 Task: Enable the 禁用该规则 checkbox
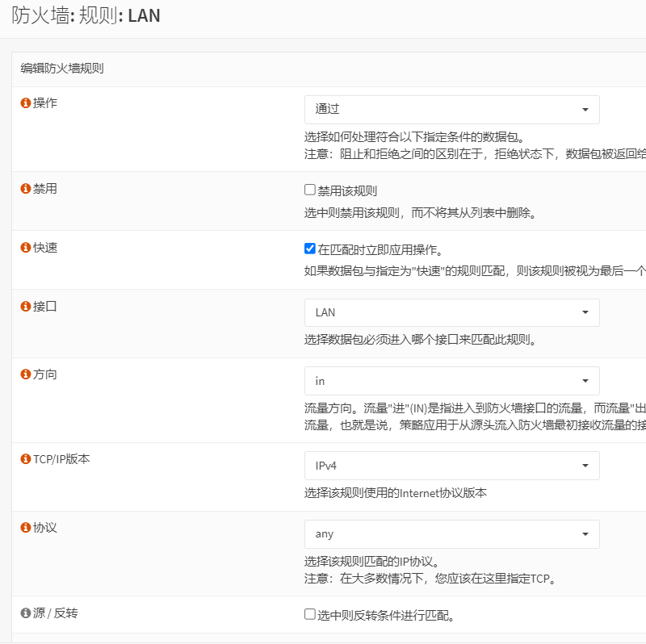(310, 190)
